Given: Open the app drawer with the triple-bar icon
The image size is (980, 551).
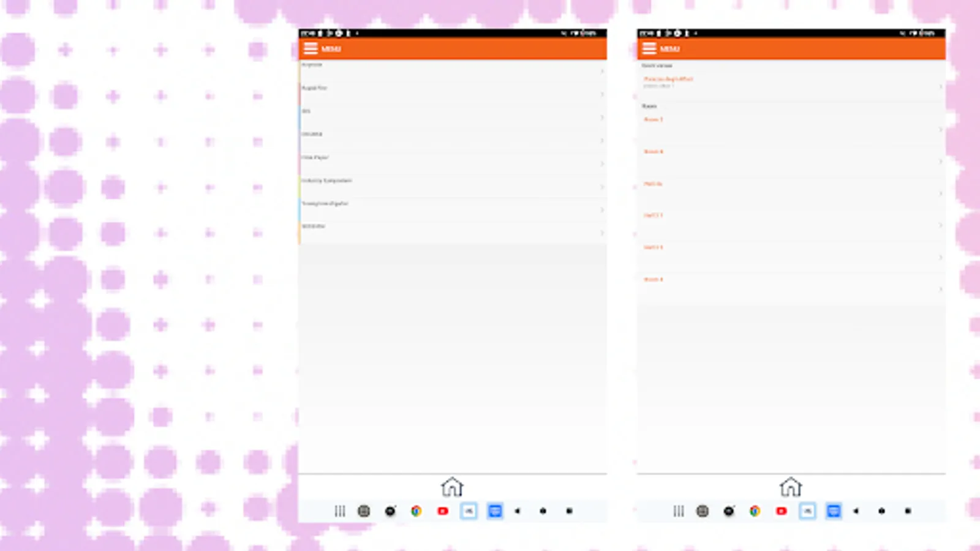Looking at the screenshot, I should pos(340,511).
